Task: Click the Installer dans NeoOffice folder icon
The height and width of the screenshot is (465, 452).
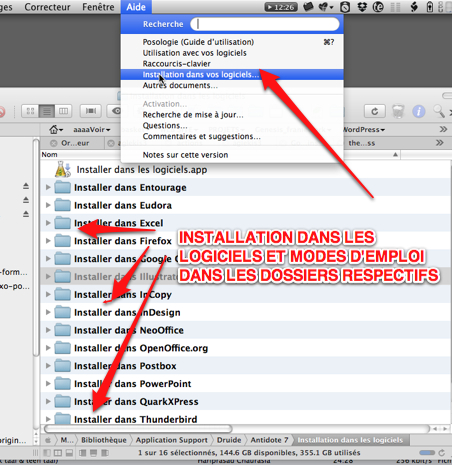Action: [x=62, y=330]
